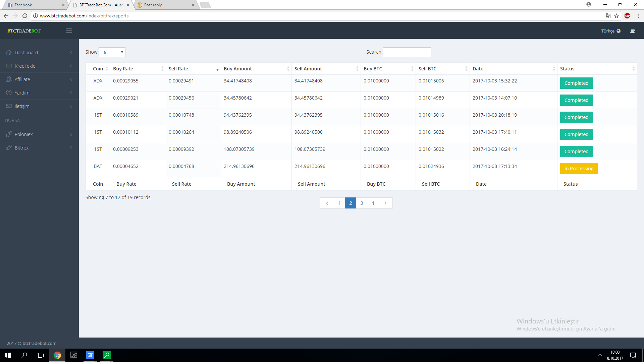Expand the Dashboard chevron arrow
The width and height of the screenshot is (644, 362).
point(71,53)
